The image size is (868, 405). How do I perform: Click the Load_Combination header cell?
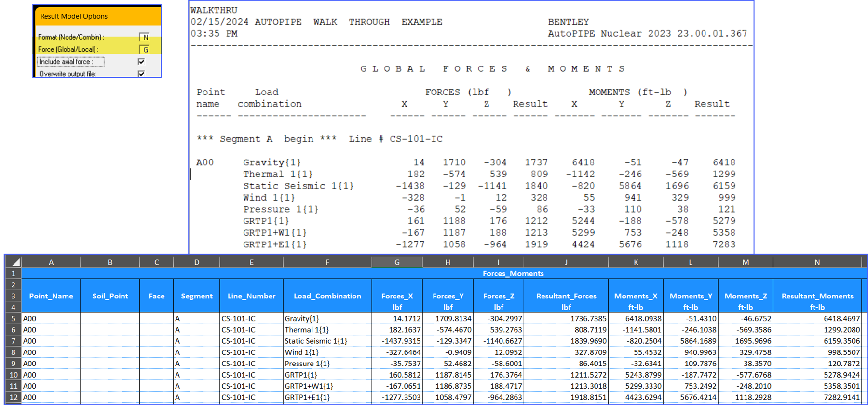point(327,296)
